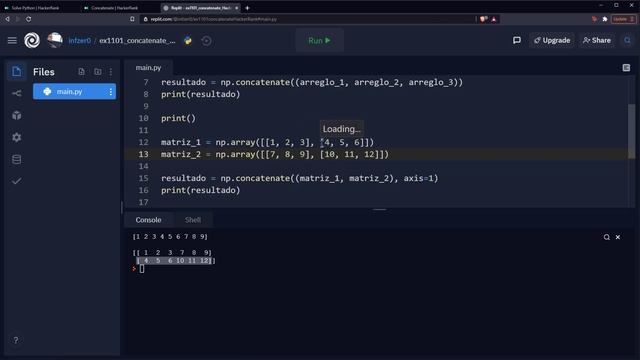Viewport: 640px width, 360px height.
Task: Switch to Concatenate HackerRank browser tab
Action: 115,7
